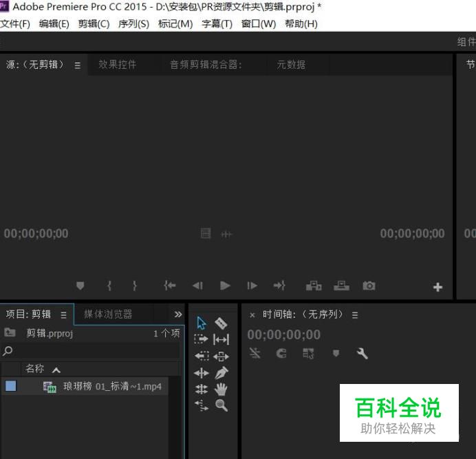Switch to 元数据 tab

291,65
